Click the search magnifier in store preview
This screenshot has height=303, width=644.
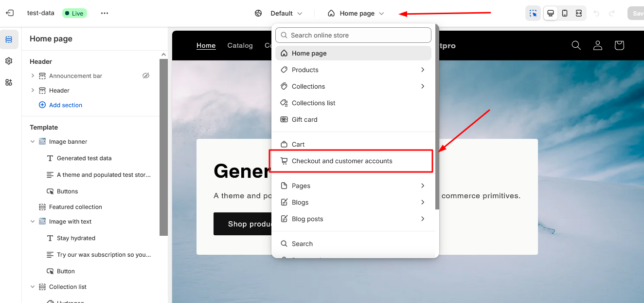pos(576,45)
